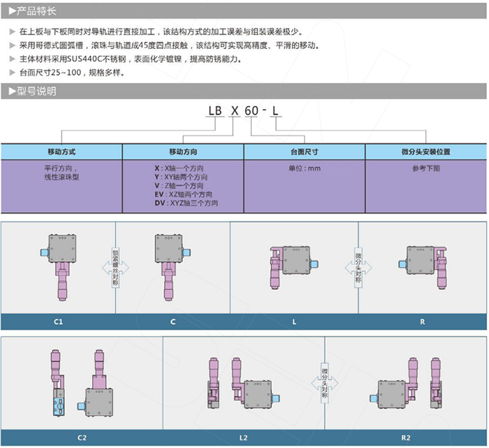Screen dimensions: 489x448
Task: Click the 微分头对称 arrow between L and R
Action: [358, 267]
